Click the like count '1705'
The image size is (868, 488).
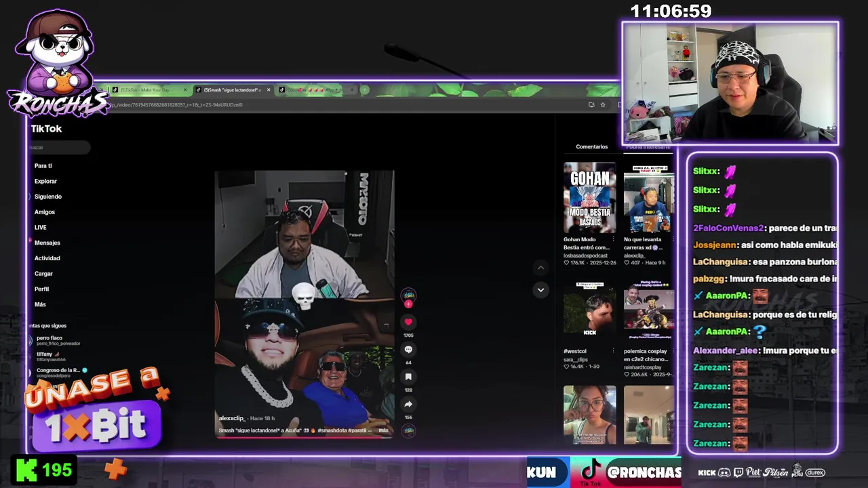pyautogui.click(x=408, y=335)
